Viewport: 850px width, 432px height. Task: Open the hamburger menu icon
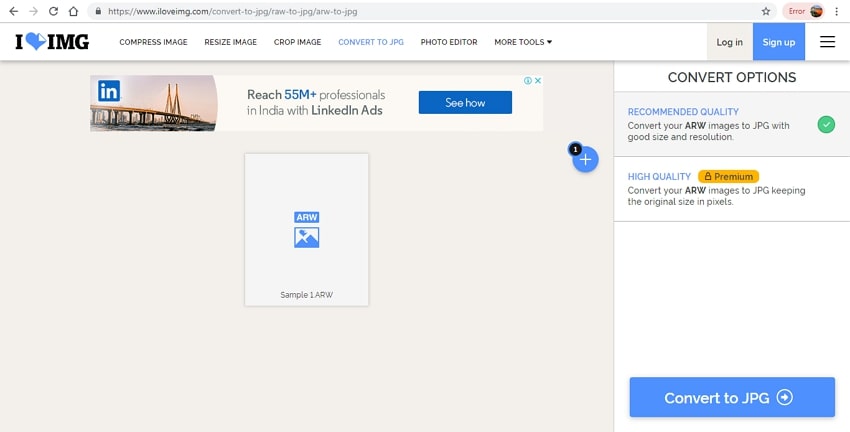(x=827, y=42)
